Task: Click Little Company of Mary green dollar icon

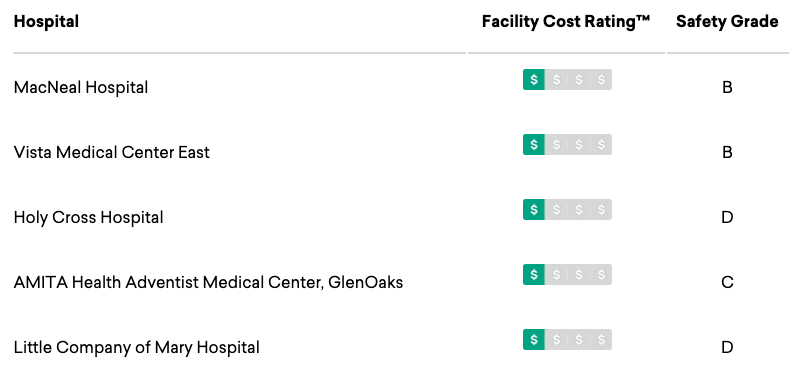Action: (x=534, y=340)
